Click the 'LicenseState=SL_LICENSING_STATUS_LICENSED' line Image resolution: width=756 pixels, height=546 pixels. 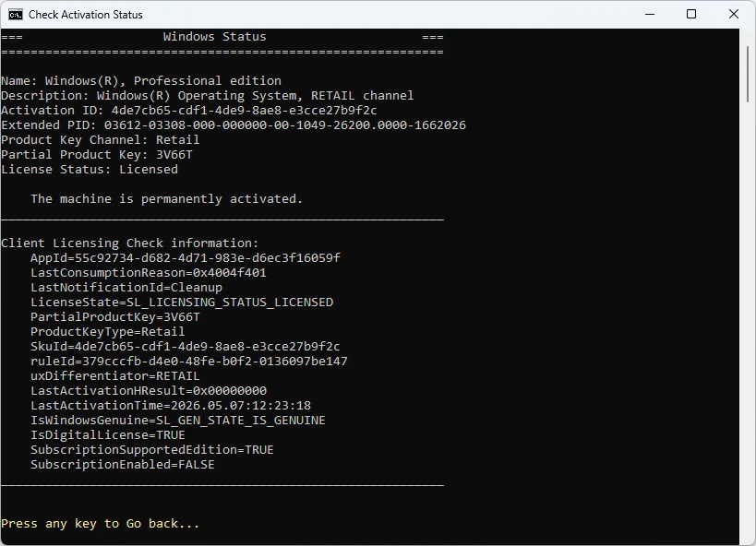click(182, 303)
